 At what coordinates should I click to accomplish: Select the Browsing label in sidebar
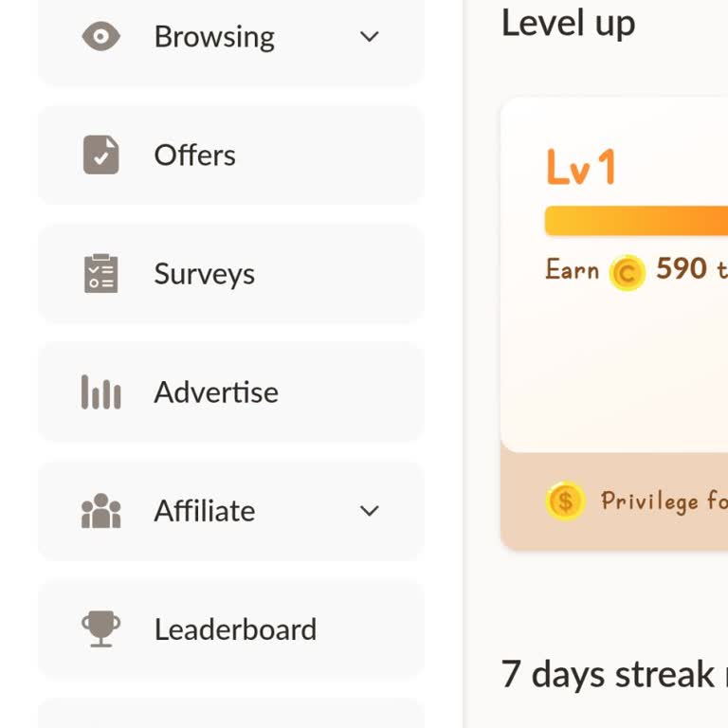[214, 37]
